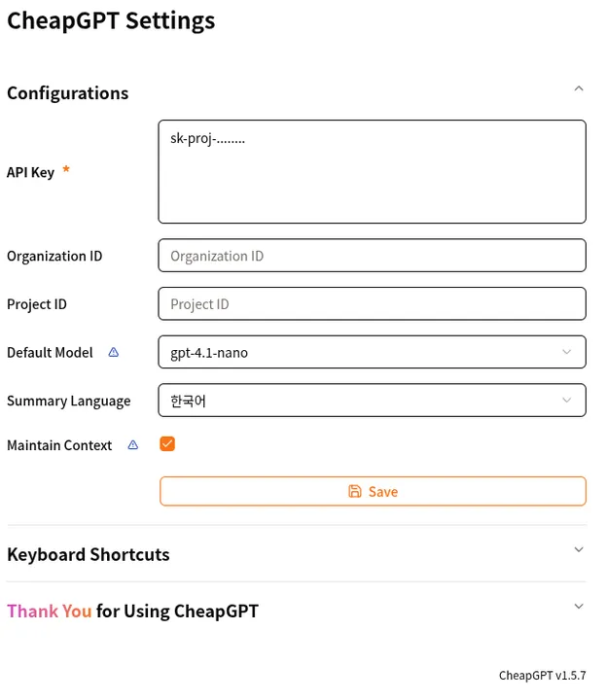Viewport: 606px width, 700px height.
Task: Click the Thank You for Using CheapGPT heading
Action: (133, 612)
